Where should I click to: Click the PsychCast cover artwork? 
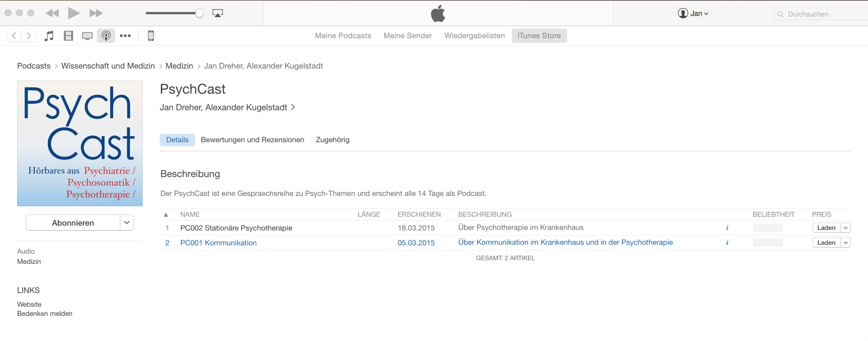80,143
